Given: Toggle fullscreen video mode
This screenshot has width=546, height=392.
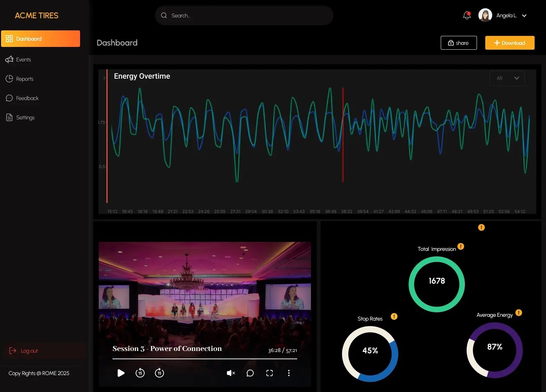Looking at the screenshot, I should [270, 373].
